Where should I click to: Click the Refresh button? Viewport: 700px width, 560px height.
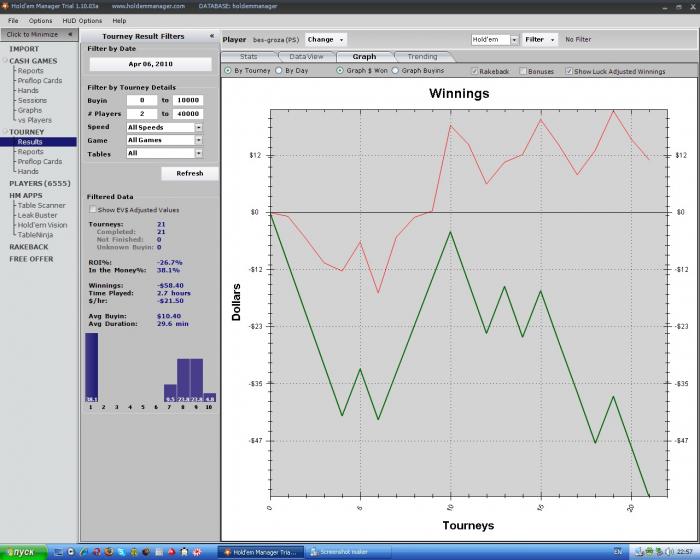pyautogui.click(x=190, y=173)
